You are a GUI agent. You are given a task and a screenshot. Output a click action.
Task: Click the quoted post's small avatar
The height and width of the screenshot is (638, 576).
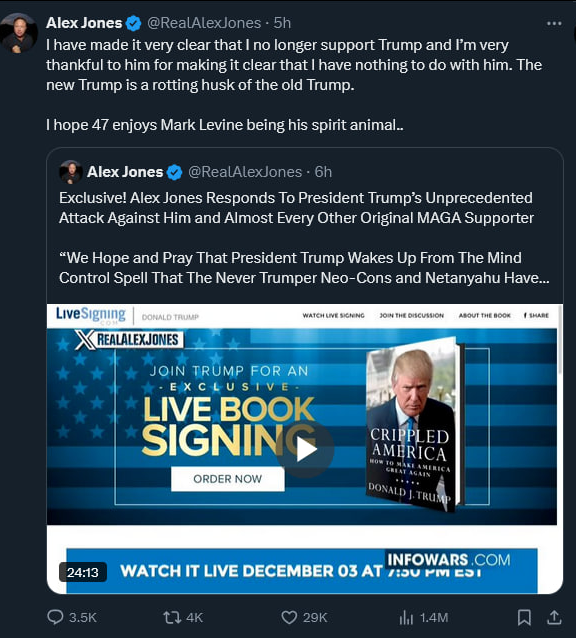click(71, 172)
